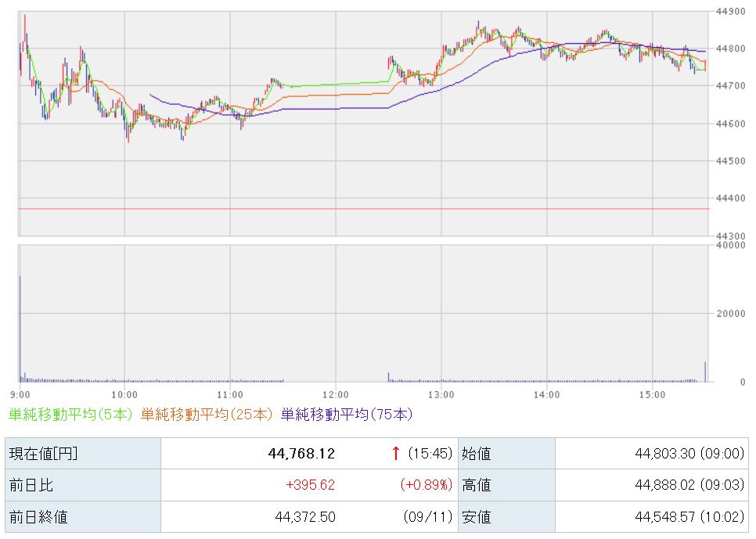Image resolution: width=756 pixels, height=539 pixels.
Task: Select the current value 44,768.12
Action: (301, 454)
